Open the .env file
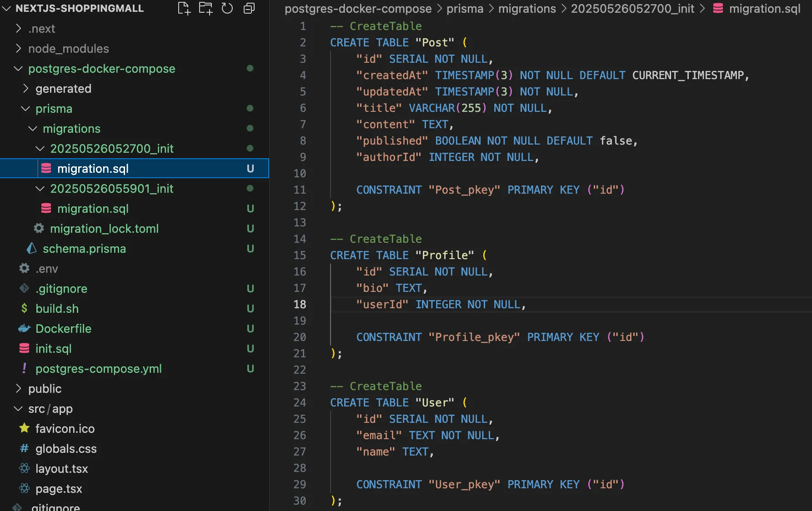Image resolution: width=812 pixels, height=511 pixels. click(x=47, y=269)
